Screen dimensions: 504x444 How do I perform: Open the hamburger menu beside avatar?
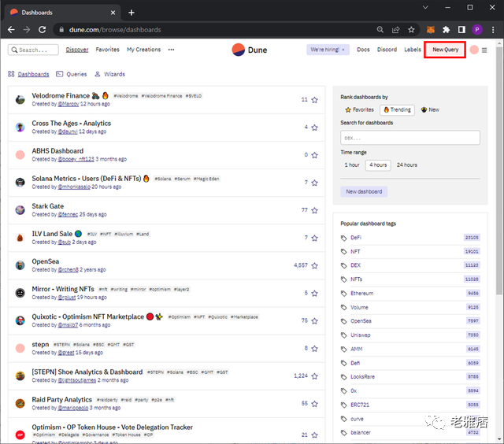point(484,50)
